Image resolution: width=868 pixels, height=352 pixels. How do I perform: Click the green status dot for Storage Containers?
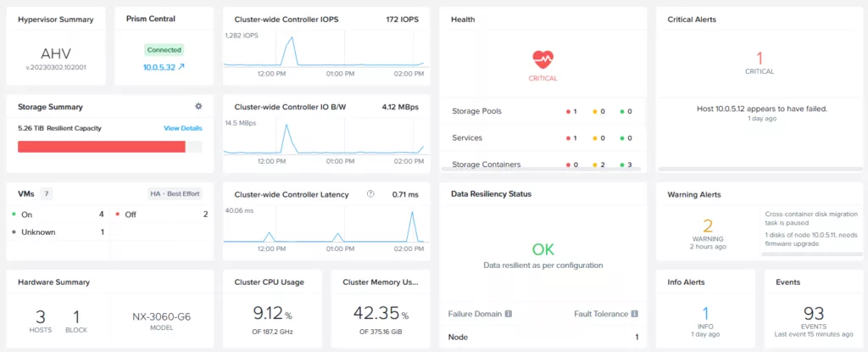pos(622,165)
